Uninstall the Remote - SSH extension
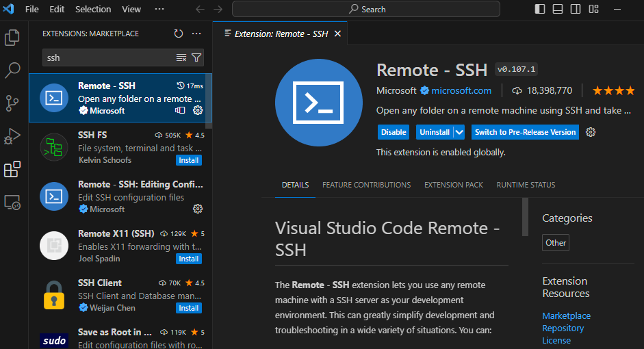644x349 pixels. 435,132
